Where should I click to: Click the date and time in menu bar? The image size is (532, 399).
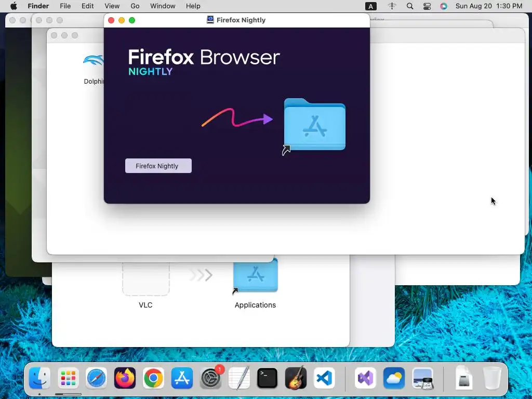489,6
